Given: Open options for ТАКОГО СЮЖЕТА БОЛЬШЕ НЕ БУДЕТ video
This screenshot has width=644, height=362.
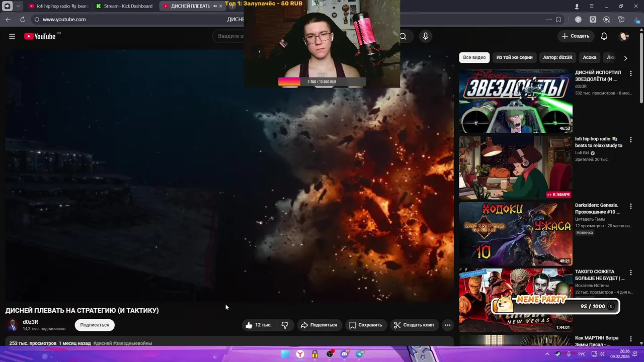Looking at the screenshot, I should click(631, 273).
